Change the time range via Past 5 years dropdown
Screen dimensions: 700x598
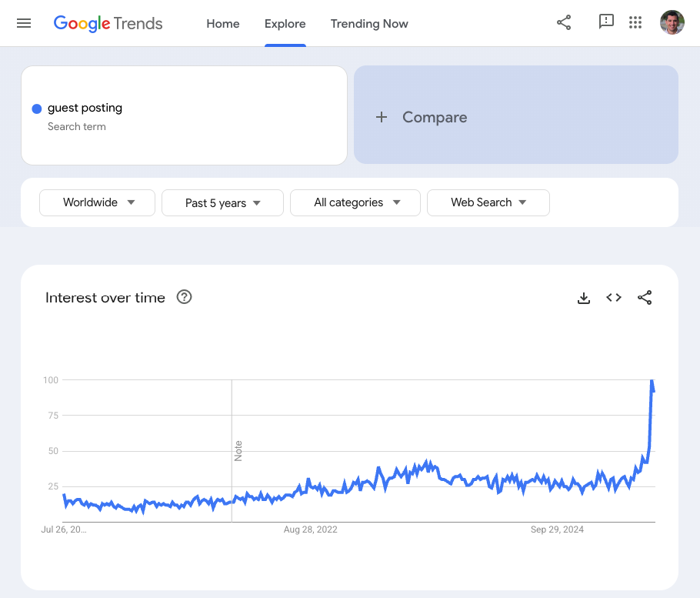click(222, 202)
